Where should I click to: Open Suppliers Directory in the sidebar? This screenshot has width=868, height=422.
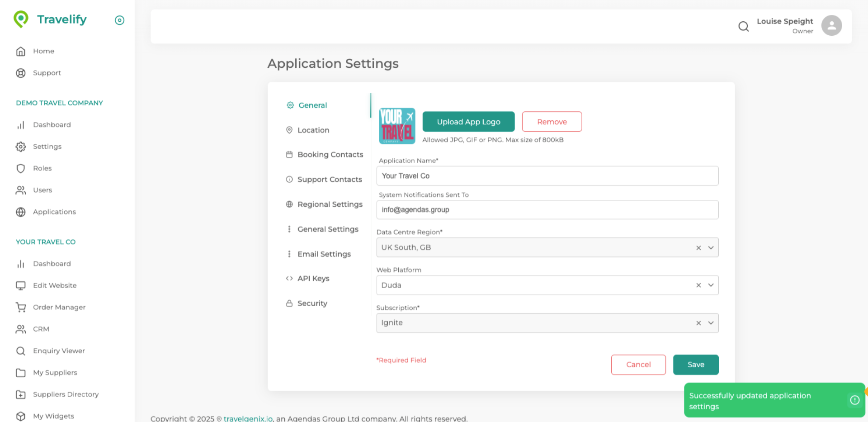pyautogui.click(x=66, y=394)
